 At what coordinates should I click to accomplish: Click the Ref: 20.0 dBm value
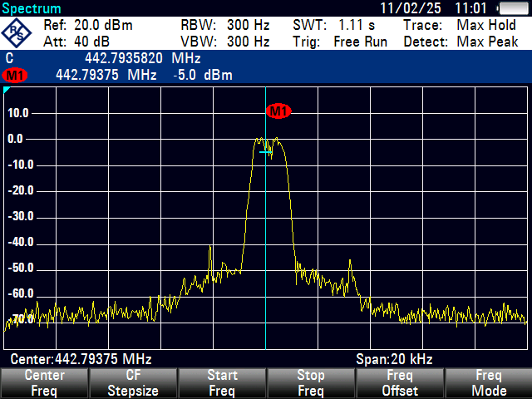88,25
